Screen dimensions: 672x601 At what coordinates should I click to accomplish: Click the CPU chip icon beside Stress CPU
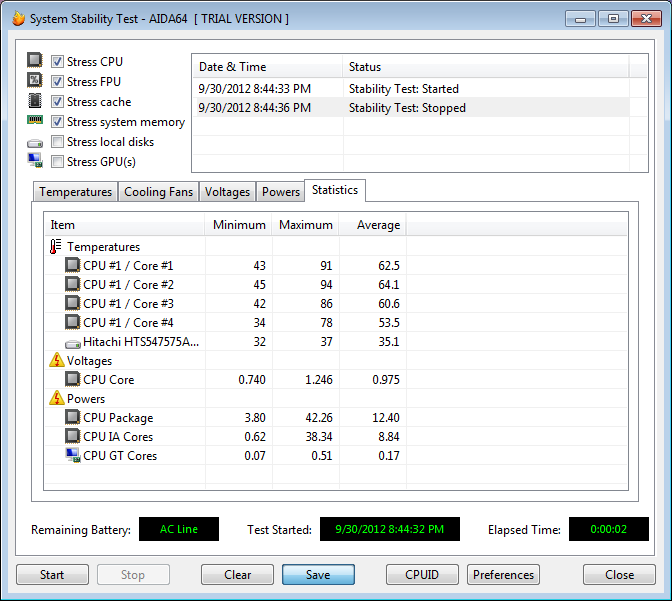(x=35, y=60)
